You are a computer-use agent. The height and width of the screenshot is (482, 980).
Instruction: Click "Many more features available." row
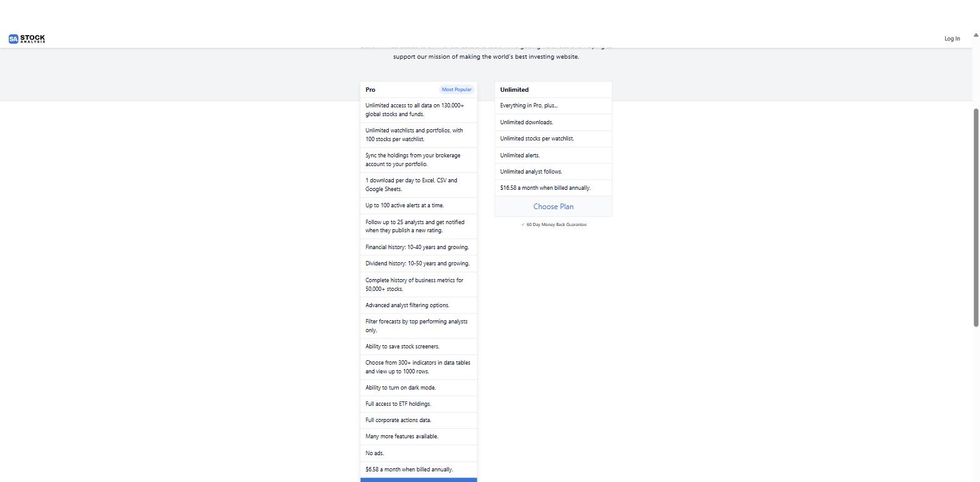[x=419, y=436]
